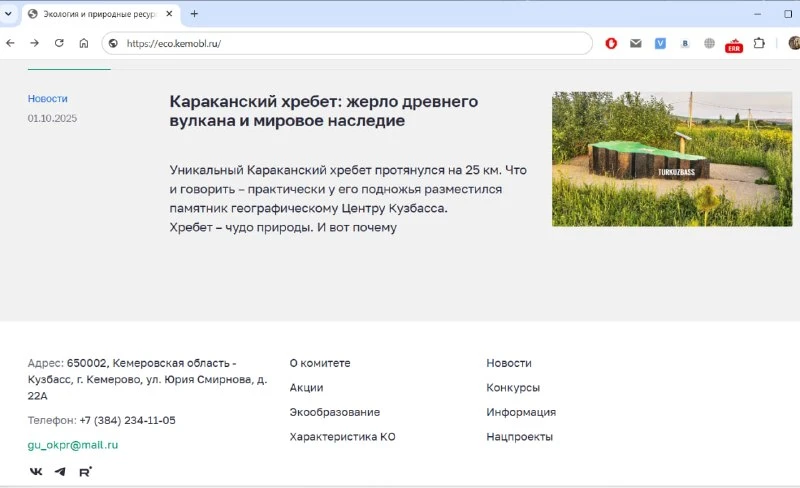This screenshot has height=488, width=800.
Task: Open the Акции footer link
Action: 306,387
